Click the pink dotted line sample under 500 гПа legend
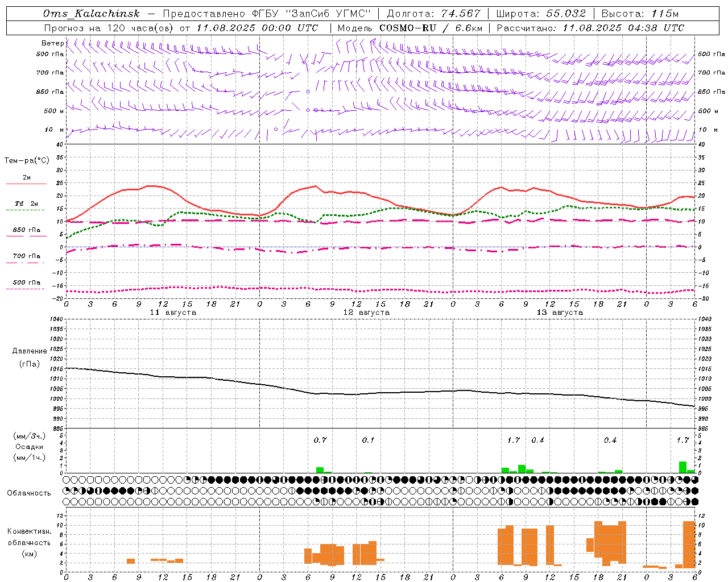Screen dimensions: 728x582 (26, 289)
